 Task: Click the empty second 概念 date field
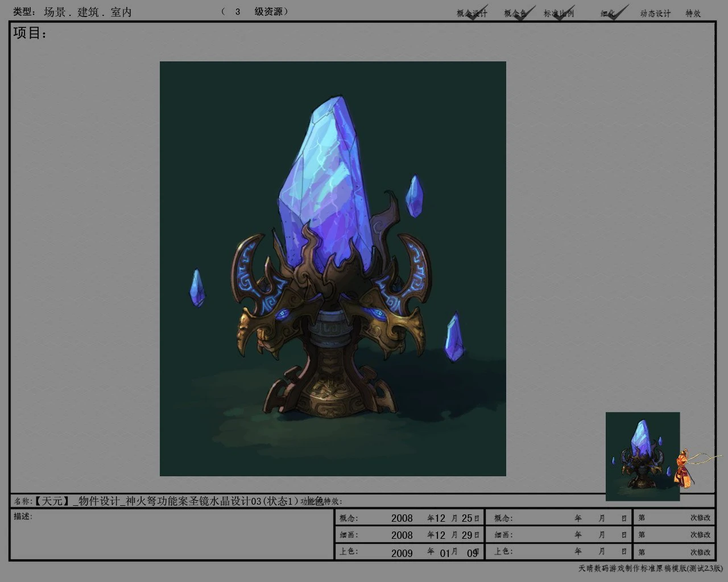[x=559, y=518]
